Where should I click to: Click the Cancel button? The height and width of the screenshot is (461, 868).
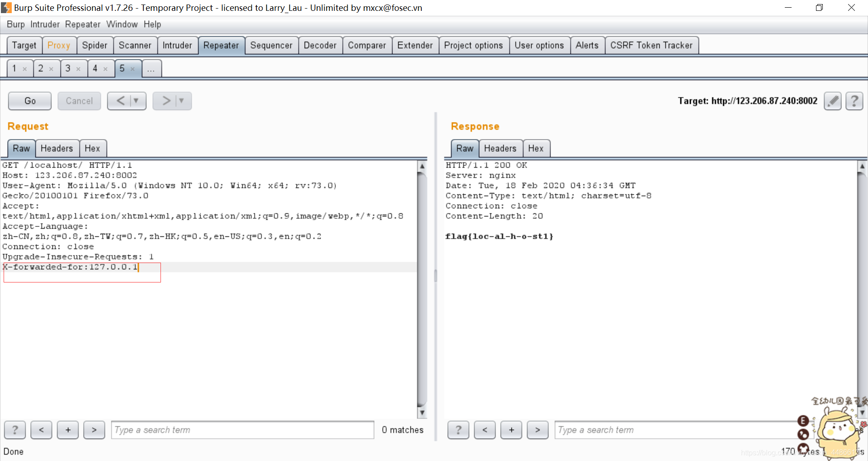pyautogui.click(x=79, y=101)
